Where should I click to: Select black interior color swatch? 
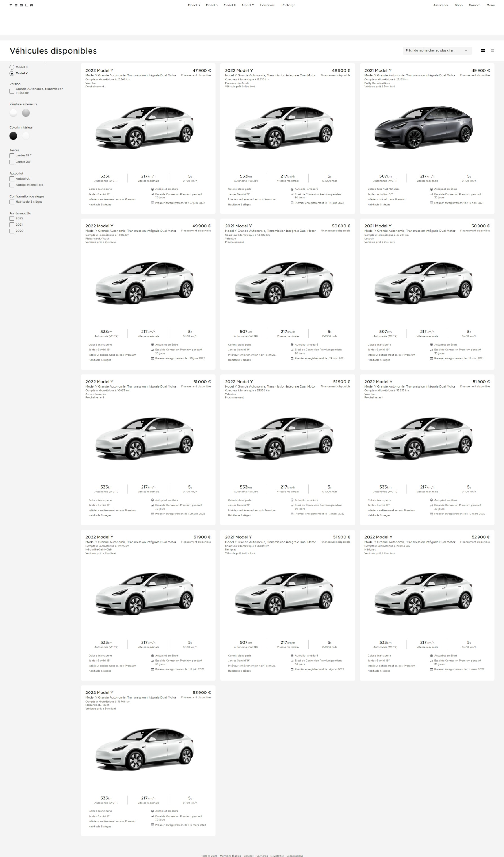pyautogui.click(x=13, y=136)
